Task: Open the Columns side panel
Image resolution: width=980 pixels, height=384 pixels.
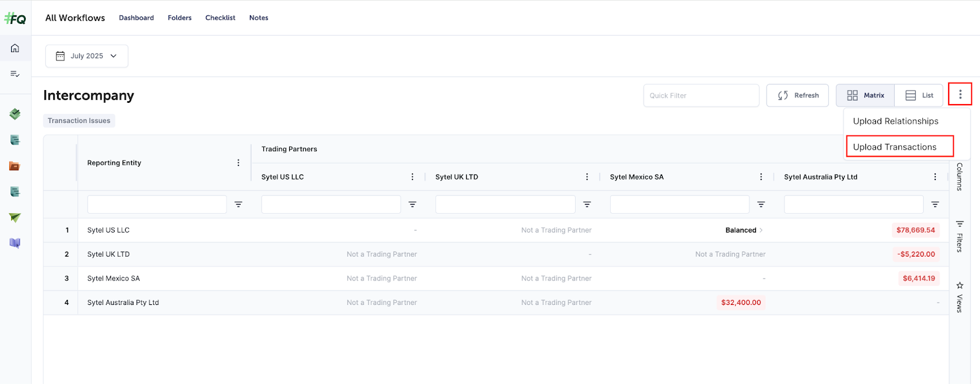Action: tap(959, 176)
